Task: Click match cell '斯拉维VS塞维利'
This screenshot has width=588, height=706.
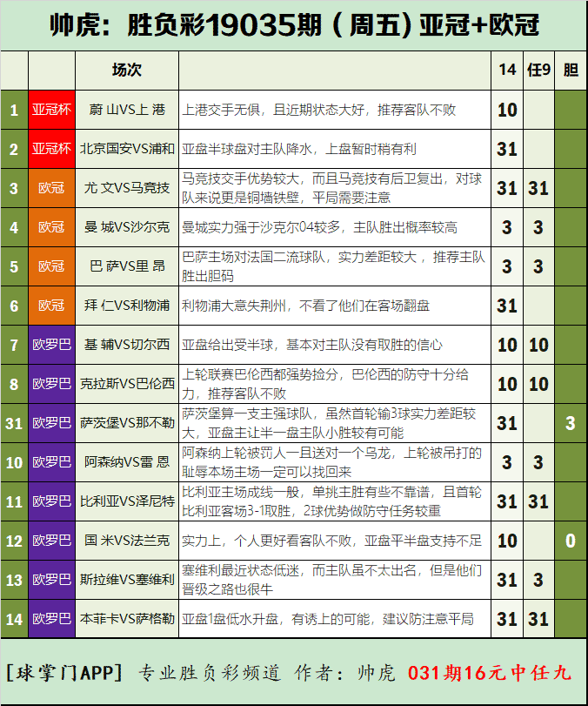Action: pyautogui.click(x=127, y=580)
